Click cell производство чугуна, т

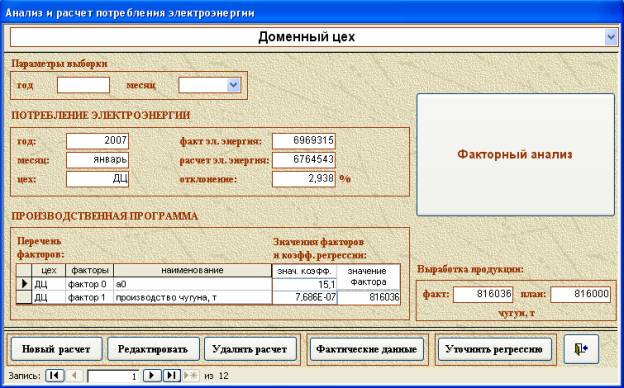tap(192, 297)
